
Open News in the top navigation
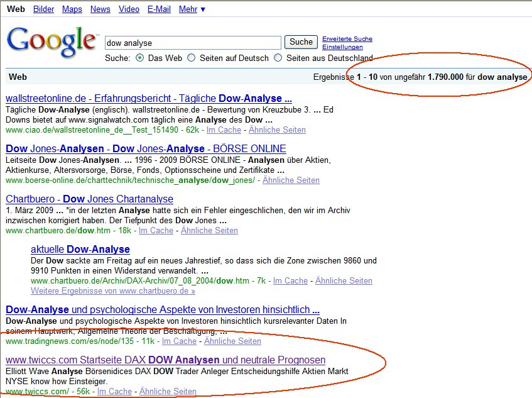[100, 9]
